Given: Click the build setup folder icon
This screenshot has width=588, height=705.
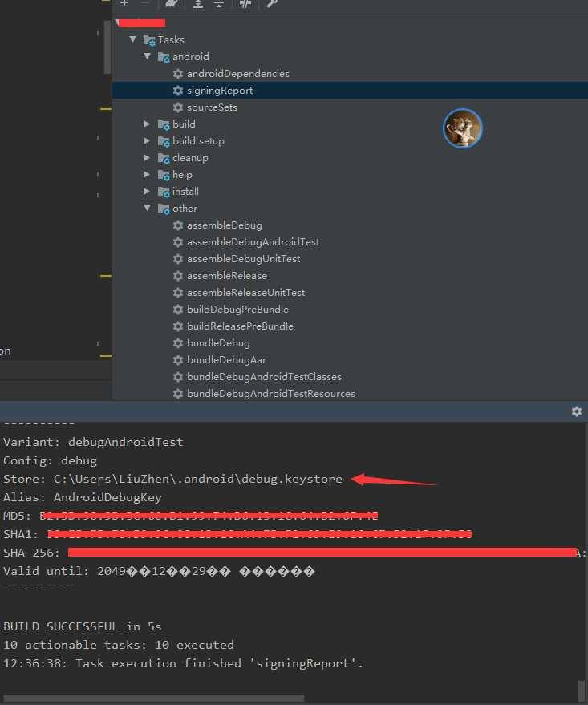Looking at the screenshot, I should pyautogui.click(x=164, y=141).
